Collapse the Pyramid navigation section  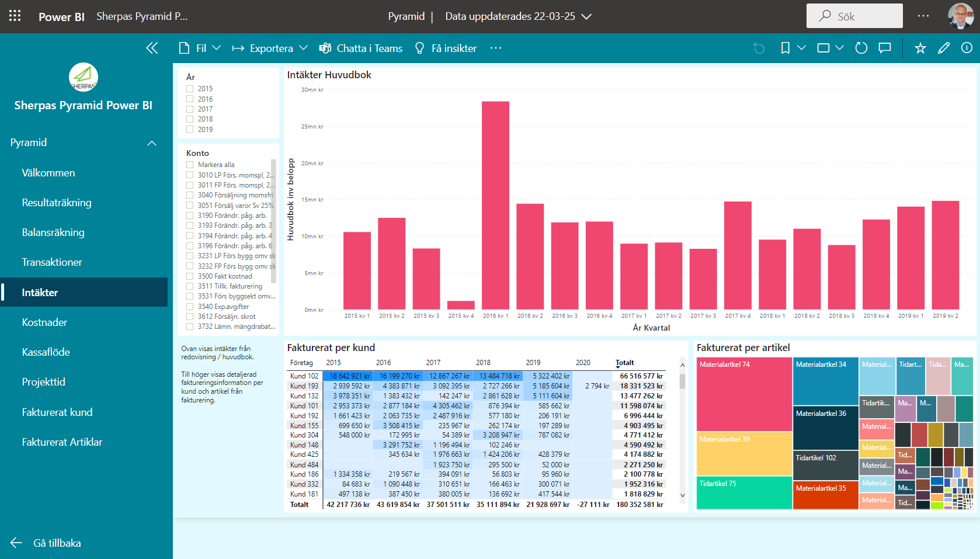coord(152,143)
